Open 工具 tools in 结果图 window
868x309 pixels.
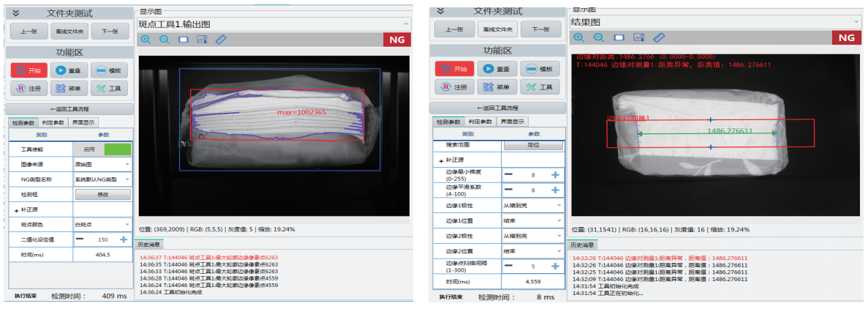click(x=540, y=87)
